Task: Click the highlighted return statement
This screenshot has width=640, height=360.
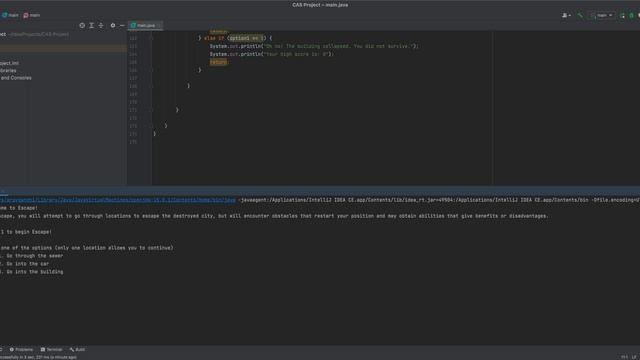Action: click(218, 62)
